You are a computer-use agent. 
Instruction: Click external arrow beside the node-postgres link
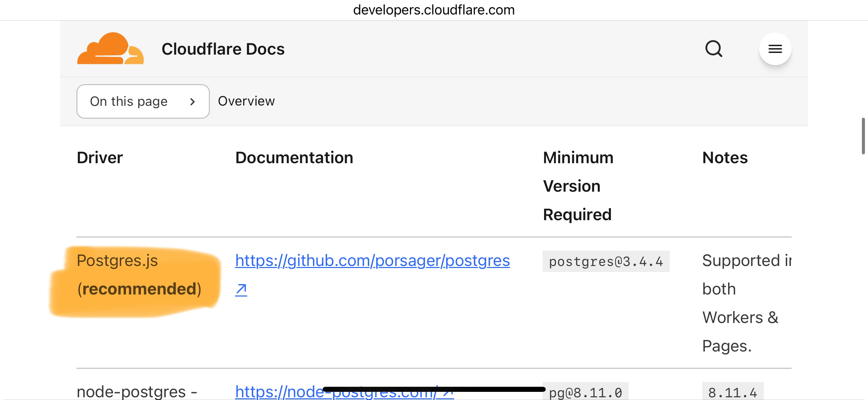[448, 394]
